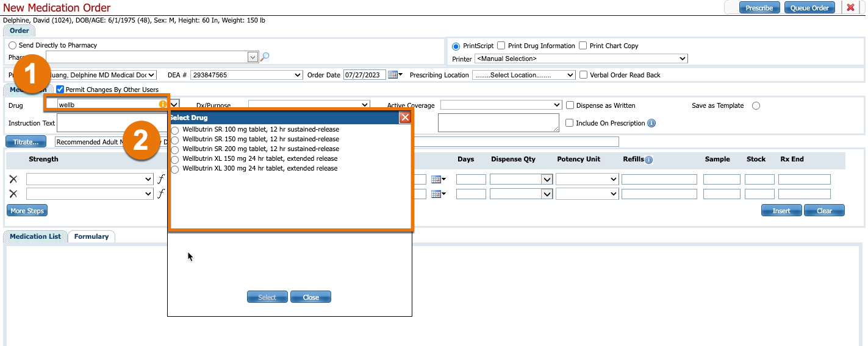Select Wellbutrin SR 100 mg tablet option
The image size is (868, 346).
(x=175, y=130)
